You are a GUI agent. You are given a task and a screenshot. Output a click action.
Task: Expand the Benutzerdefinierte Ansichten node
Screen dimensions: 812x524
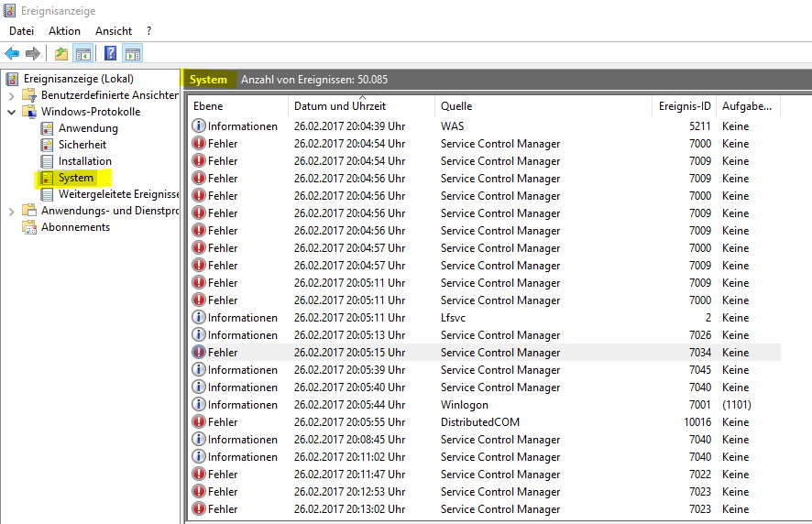(x=11, y=96)
